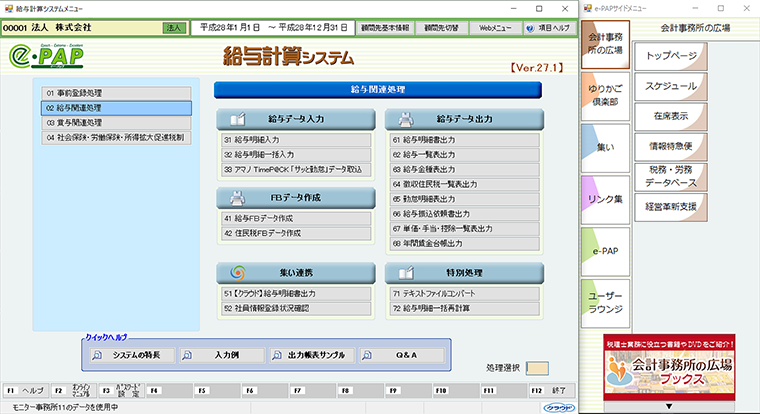Open 67 単価・手当・控除一覧表出力
Image resolution: width=760 pixels, height=414 pixels.
[x=465, y=229]
